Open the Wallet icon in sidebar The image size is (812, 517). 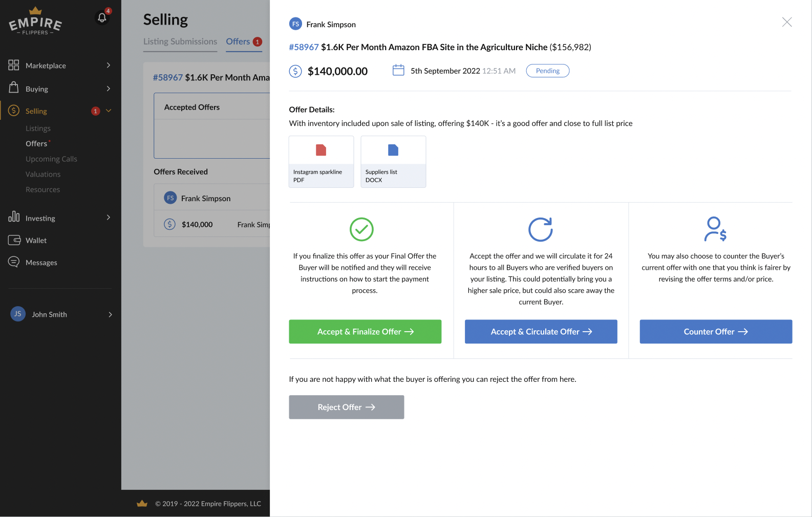click(x=14, y=240)
